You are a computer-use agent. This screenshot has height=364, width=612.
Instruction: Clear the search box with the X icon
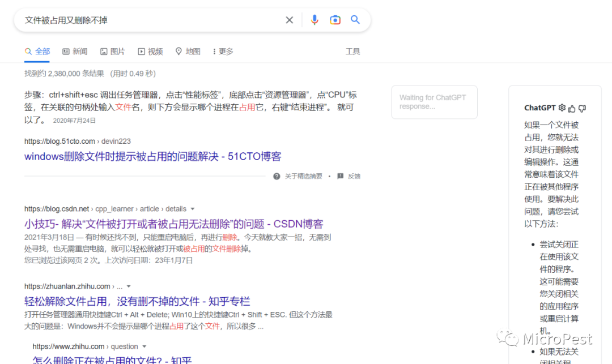pos(289,20)
